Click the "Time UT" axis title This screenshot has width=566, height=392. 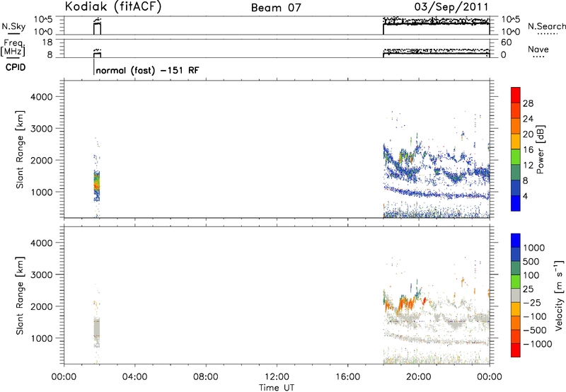(x=277, y=388)
